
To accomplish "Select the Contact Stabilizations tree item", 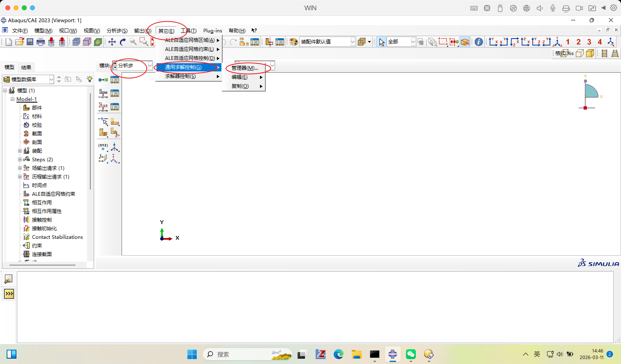I will (x=57, y=237).
